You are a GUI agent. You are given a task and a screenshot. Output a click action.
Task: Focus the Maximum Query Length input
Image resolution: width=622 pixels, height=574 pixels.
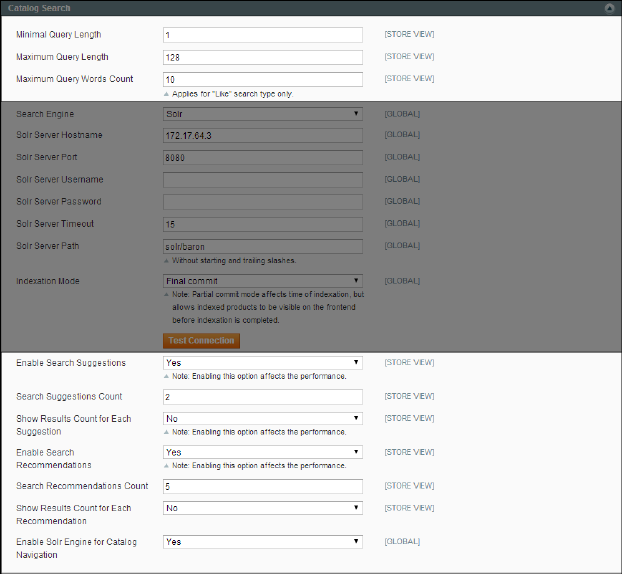tap(262, 57)
